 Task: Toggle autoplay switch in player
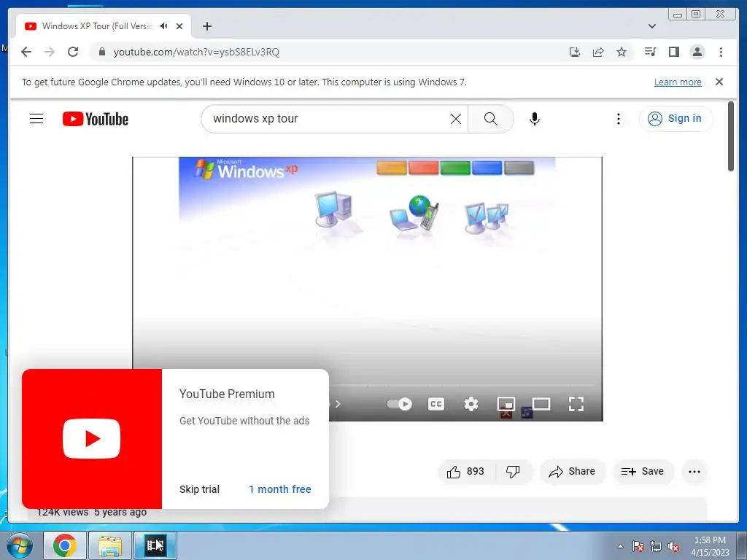399,404
